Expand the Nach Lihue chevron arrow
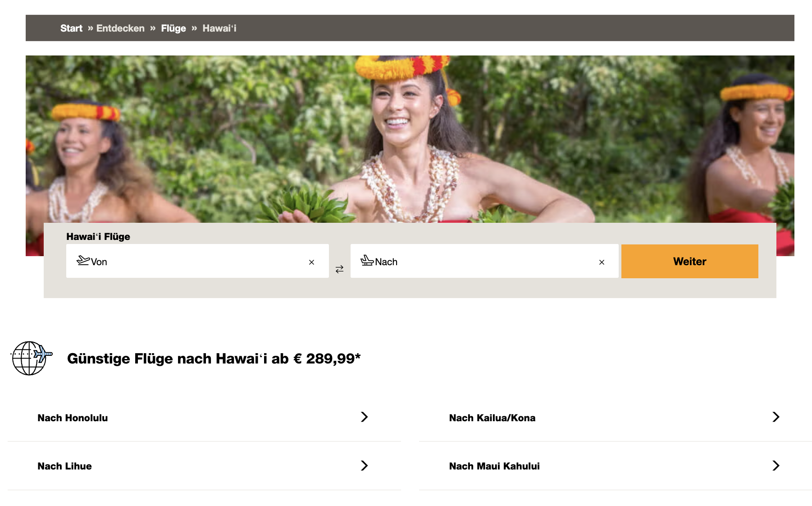Screen dimensions: 812x506 coord(364,465)
